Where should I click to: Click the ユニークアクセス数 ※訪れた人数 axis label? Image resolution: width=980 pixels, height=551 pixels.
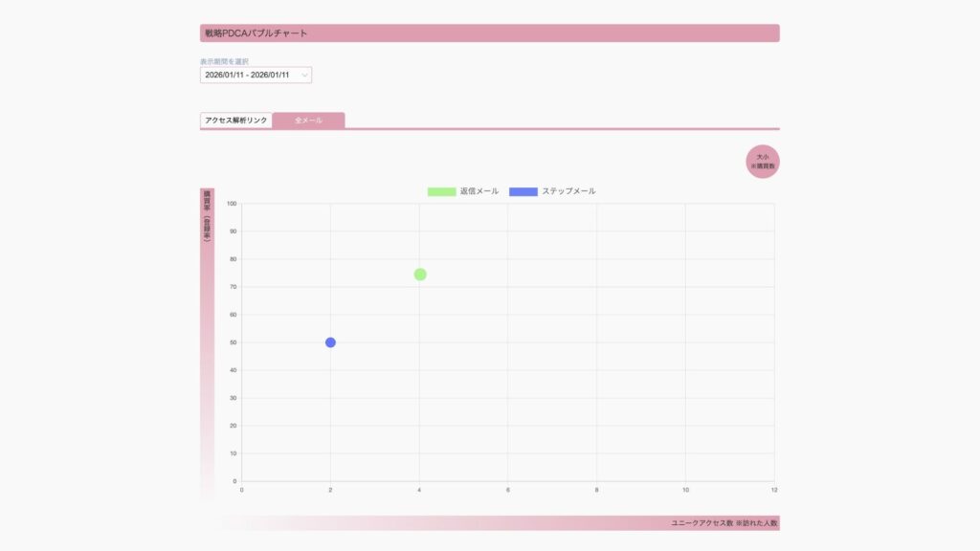click(724, 523)
